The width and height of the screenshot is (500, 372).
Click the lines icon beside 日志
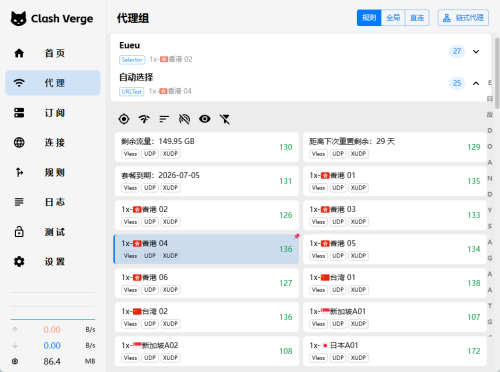pyautogui.click(x=19, y=202)
